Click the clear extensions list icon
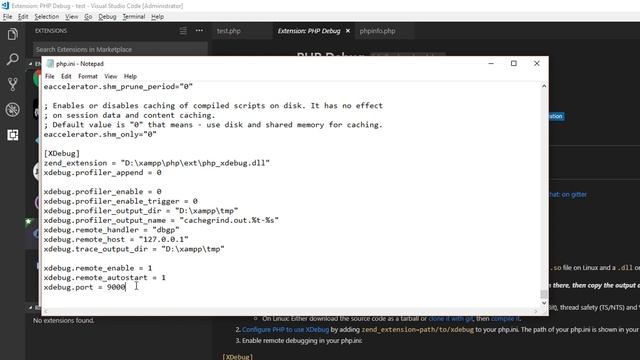 [183, 31]
